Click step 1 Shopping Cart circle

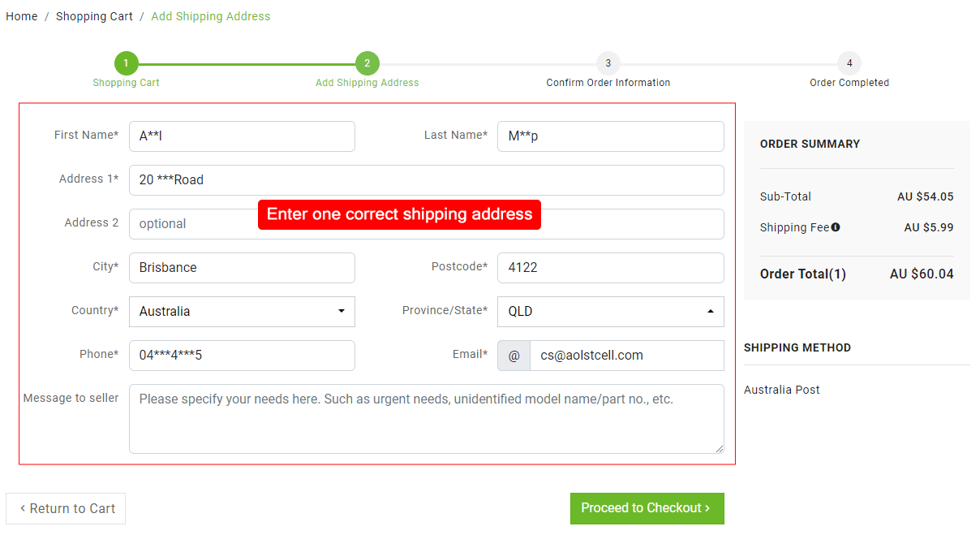tap(127, 63)
